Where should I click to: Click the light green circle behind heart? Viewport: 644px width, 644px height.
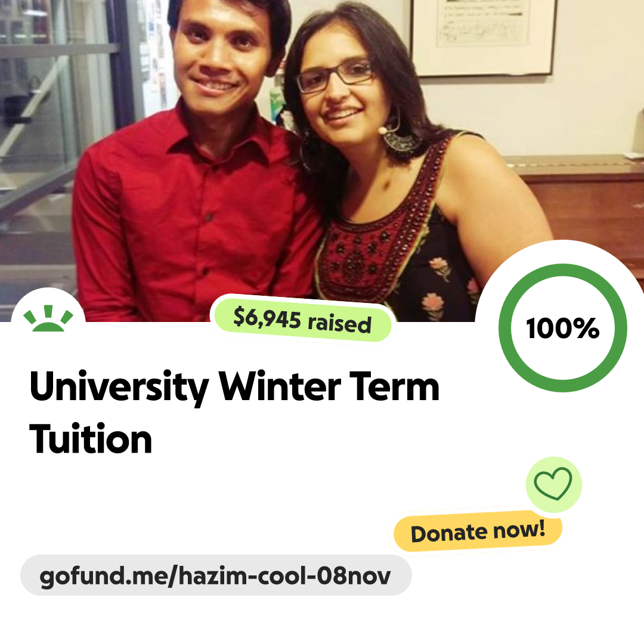553,485
